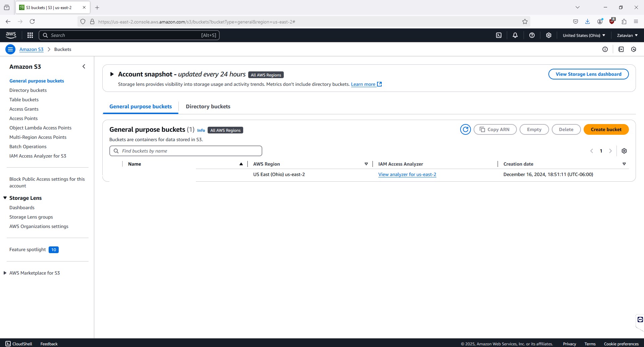Open Table buckets in the sidebar
This screenshot has height=347, width=644.
tap(24, 100)
